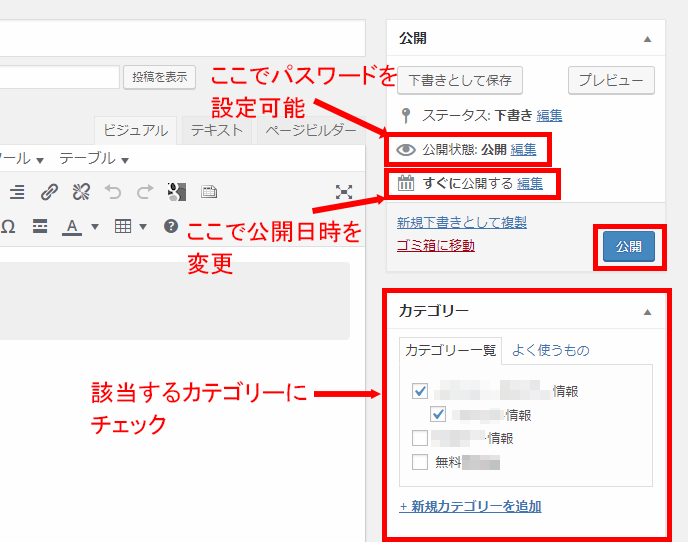
Task: Switch to the テキスト editor tab
Action: pyautogui.click(x=216, y=131)
